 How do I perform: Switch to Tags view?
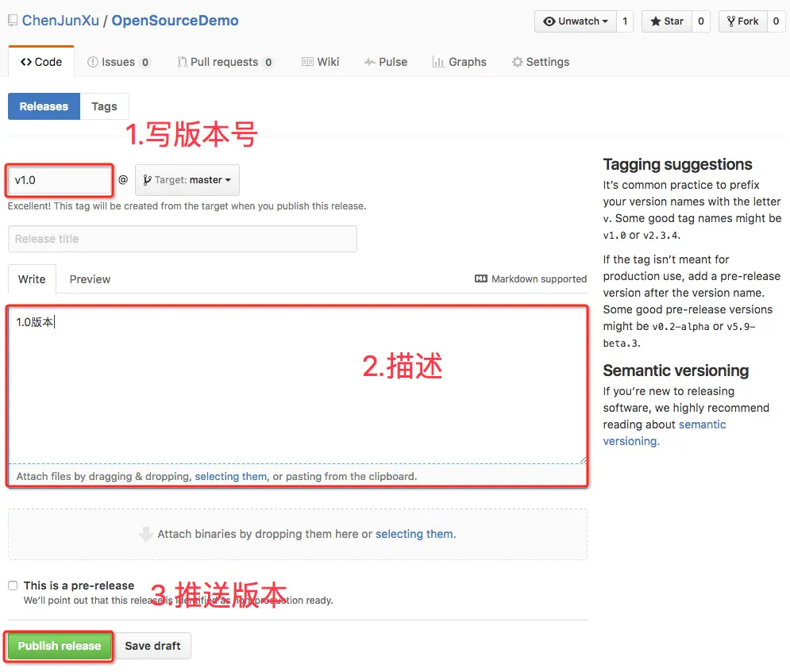pos(104,106)
